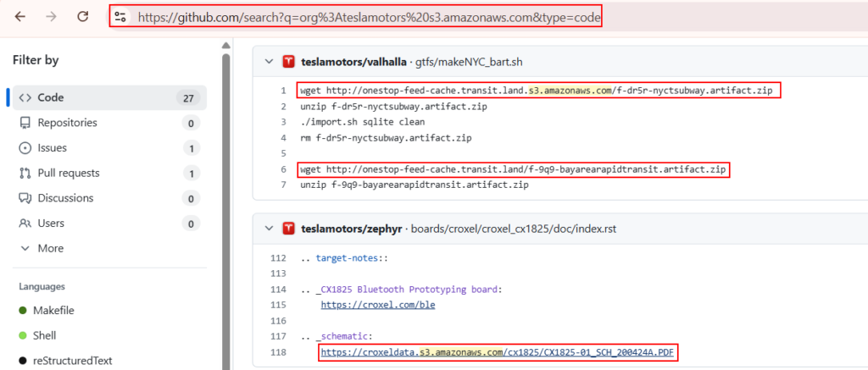This screenshot has height=370, width=868.
Task: Collapse the teslamotors/zephyr result
Action: 269,228
